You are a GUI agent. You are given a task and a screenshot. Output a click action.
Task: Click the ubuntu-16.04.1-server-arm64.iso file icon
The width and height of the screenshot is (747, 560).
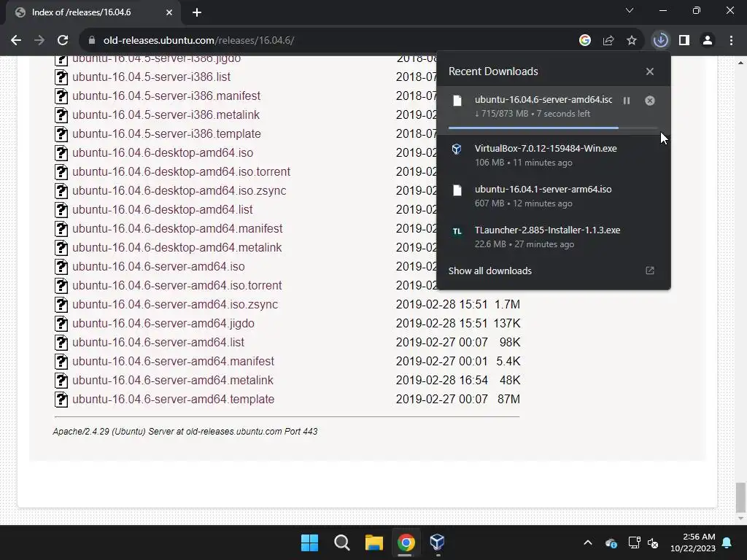457,190
